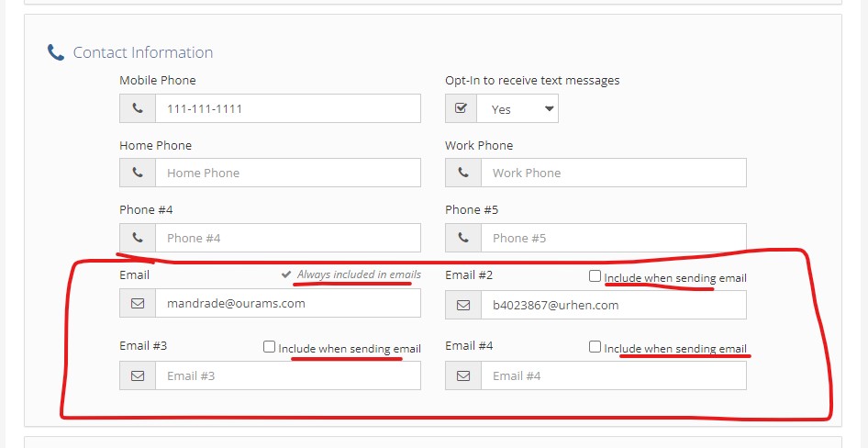This screenshot has height=448, width=868.
Task: Focus the Home Phone input field
Action: pyautogui.click(x=287, y=173)
